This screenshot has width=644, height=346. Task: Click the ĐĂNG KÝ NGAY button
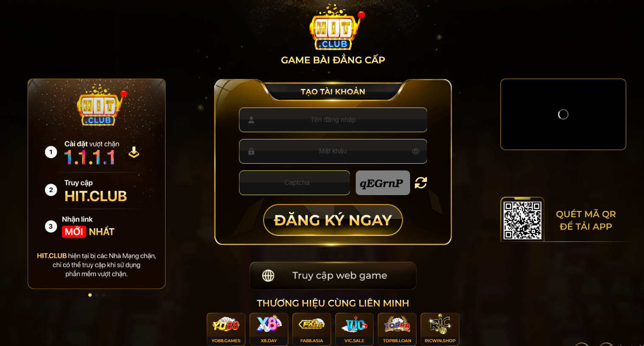click(x=333, y=220)
